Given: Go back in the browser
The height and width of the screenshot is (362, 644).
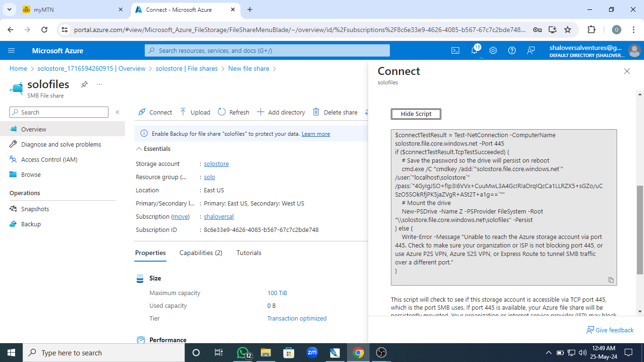Looking at the screenshot, I should (x=11, y=30).
